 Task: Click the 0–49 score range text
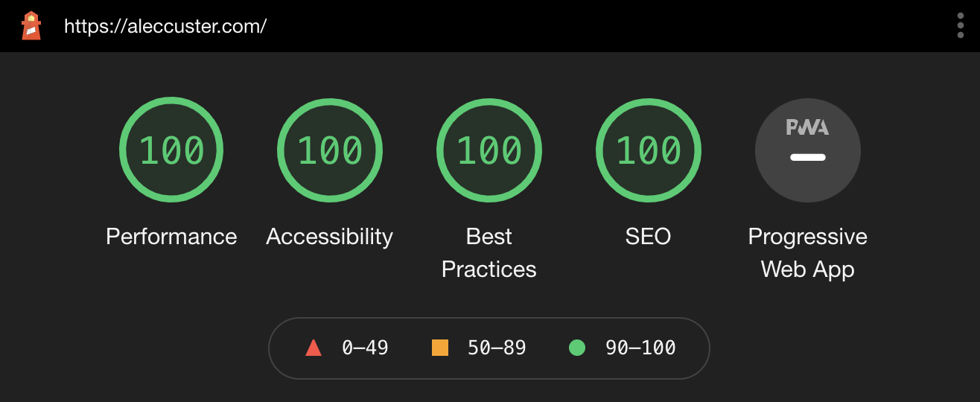click(x=365, y=348)
